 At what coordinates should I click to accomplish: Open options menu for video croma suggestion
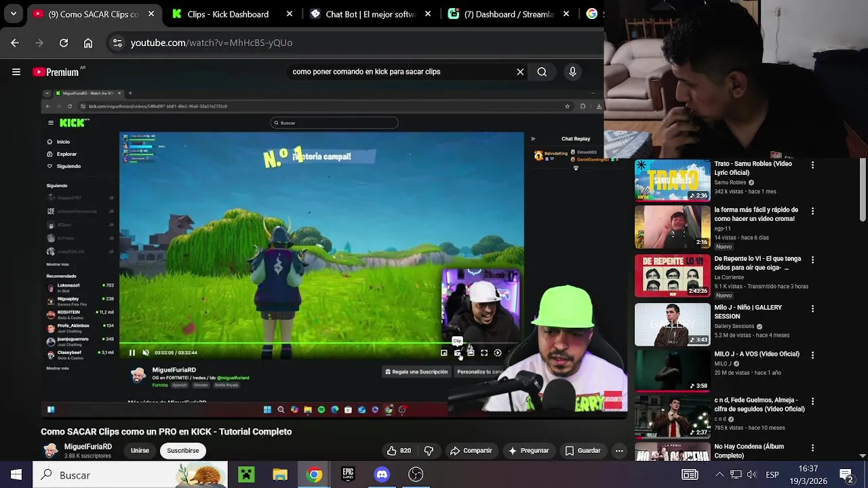coord(812,211)
